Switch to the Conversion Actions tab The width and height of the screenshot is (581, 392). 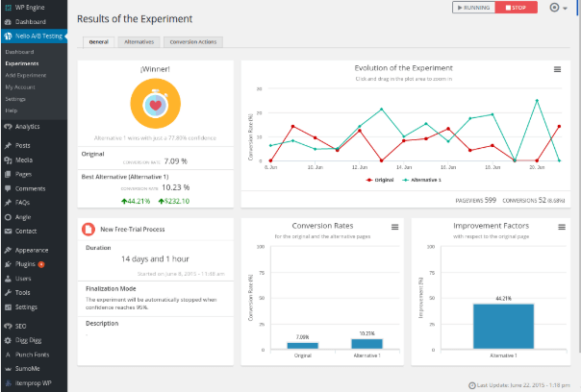click(193, 42)
